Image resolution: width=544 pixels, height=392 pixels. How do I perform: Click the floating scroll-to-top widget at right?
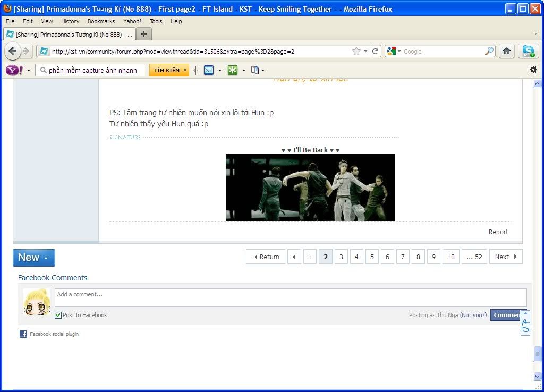tap(525, 323)
